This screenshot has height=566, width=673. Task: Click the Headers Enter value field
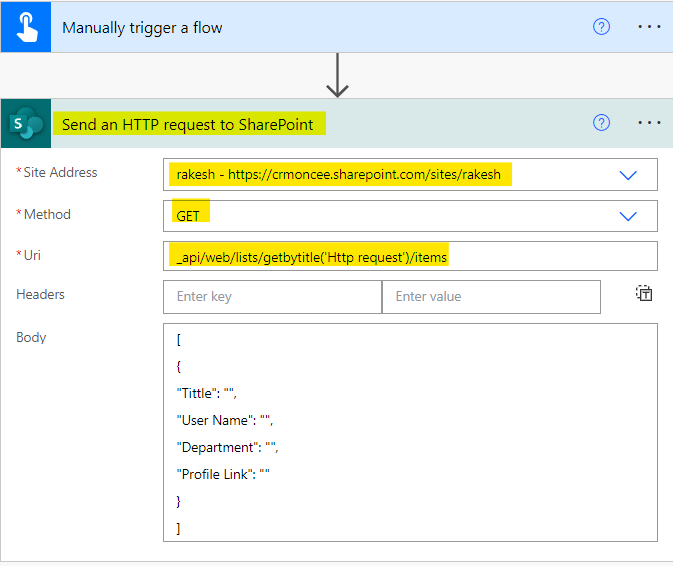click(491, 297)
